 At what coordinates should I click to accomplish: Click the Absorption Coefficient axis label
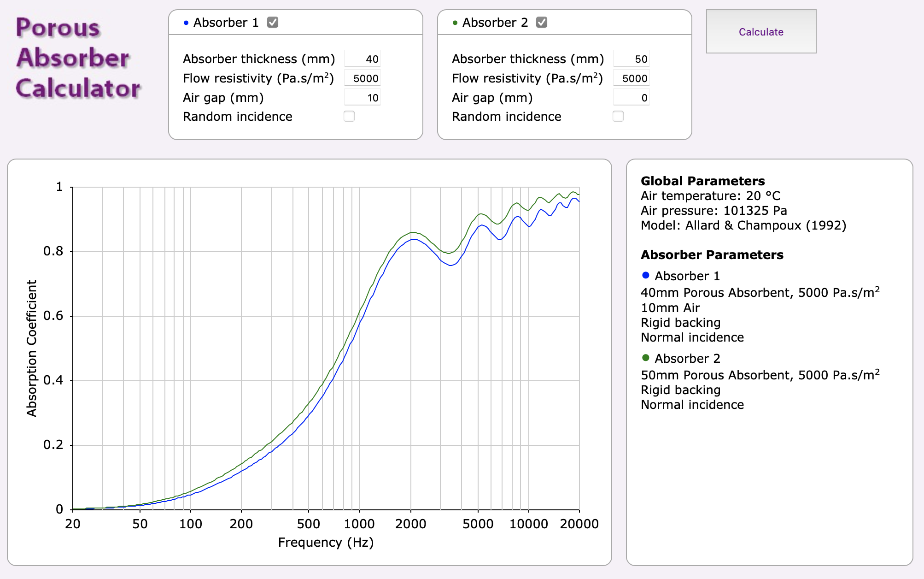31,348
